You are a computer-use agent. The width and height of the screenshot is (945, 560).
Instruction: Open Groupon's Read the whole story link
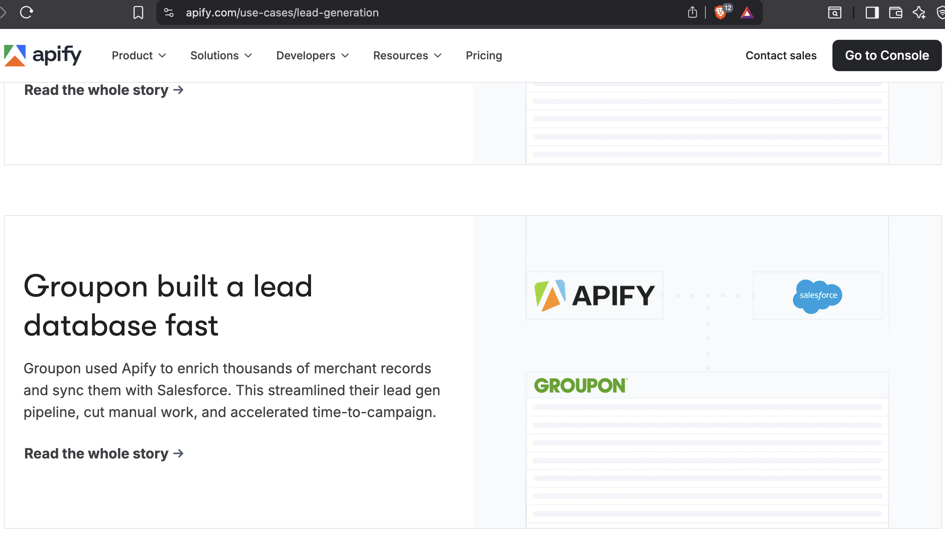pyautogui.click(x=104, y=454)
